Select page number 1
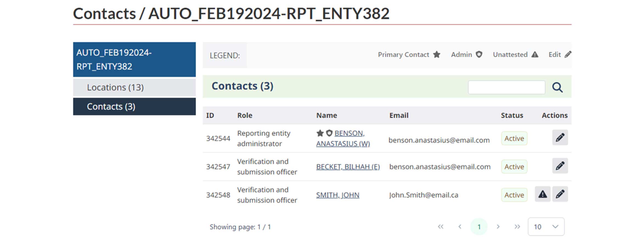644x243 pixels. 479,227
